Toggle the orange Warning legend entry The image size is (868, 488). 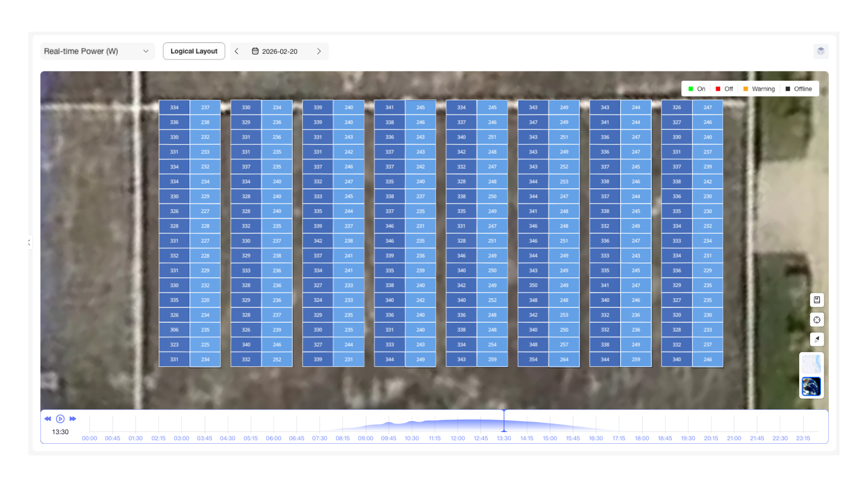(x=759, y=89)
